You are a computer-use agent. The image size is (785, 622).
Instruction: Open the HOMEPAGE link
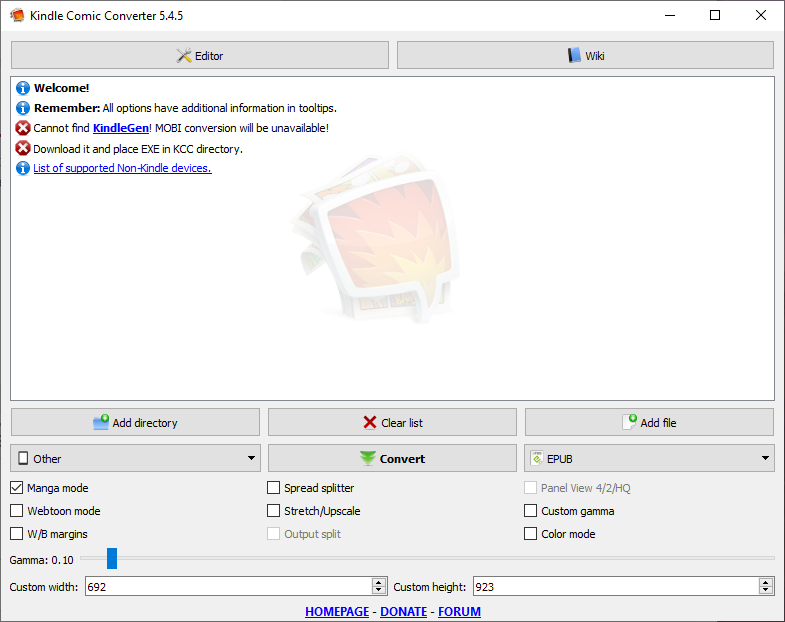[337, 611]
